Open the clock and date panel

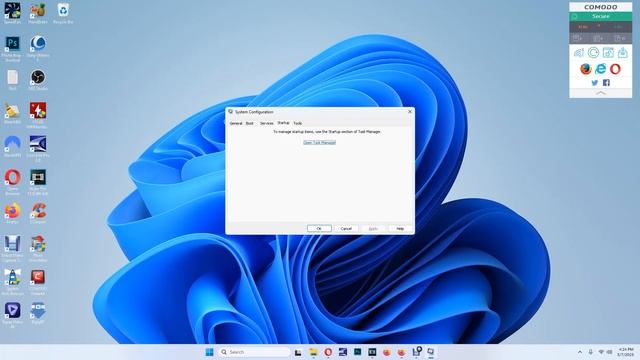[x=626, y=352]
